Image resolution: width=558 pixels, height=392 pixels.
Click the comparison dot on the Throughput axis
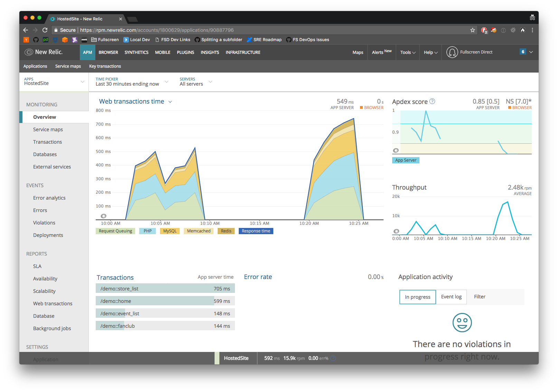pos(396,231)
